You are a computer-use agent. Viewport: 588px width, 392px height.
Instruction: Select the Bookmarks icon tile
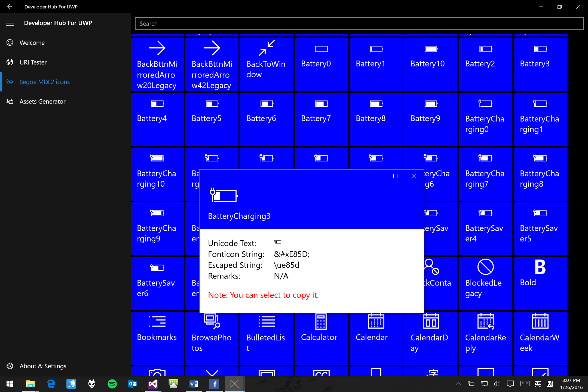pyautogui.click(x=157, y=338)
